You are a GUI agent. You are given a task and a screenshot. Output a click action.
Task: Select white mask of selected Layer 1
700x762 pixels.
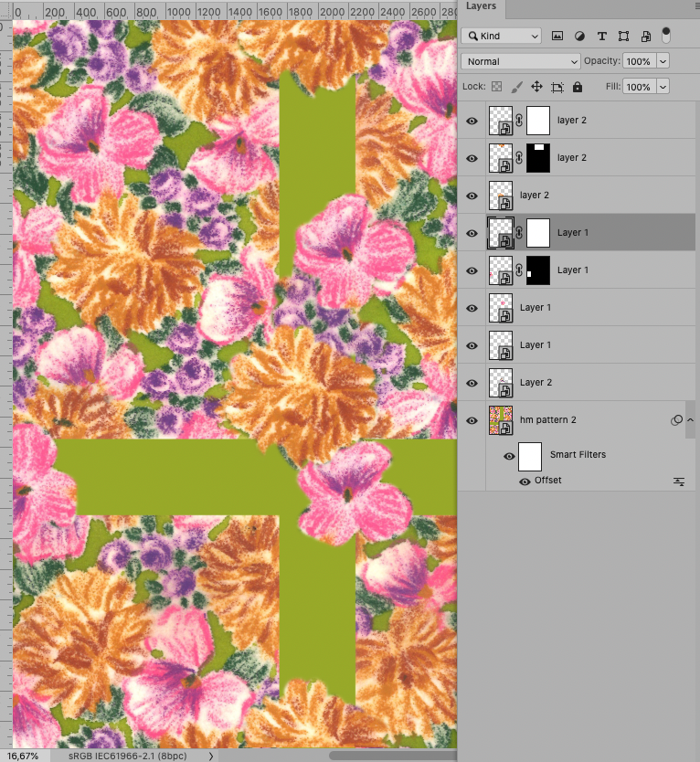point(538,233)
